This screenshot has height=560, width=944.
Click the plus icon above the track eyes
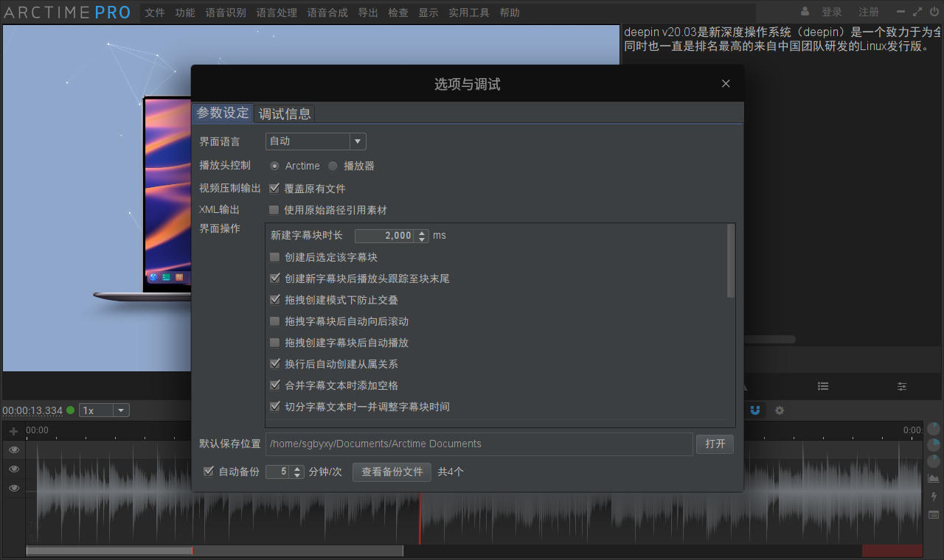click(x=13, y=431)
